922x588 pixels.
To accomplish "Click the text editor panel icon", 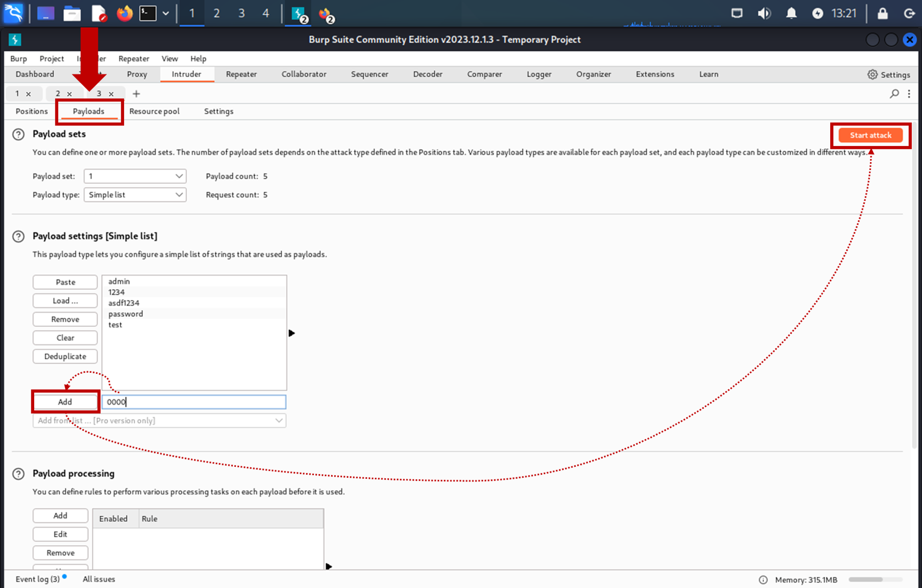I will [x=99, y=13].
